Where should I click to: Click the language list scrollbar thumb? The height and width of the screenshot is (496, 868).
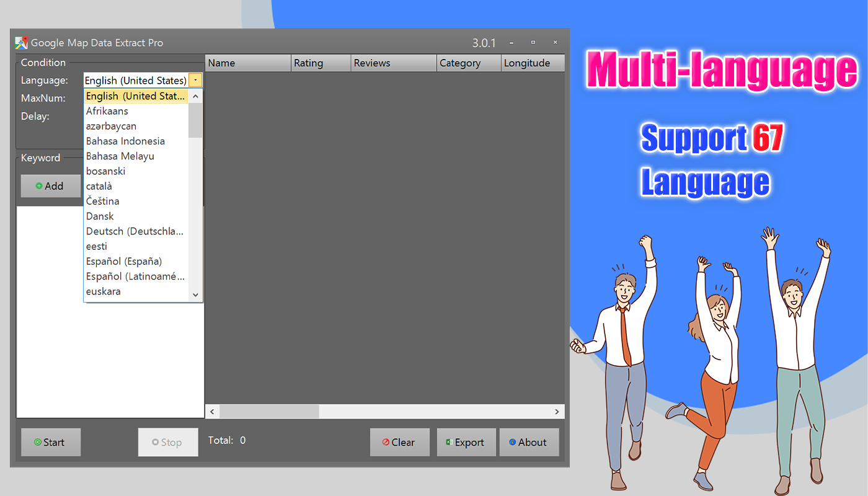[195, 120]
